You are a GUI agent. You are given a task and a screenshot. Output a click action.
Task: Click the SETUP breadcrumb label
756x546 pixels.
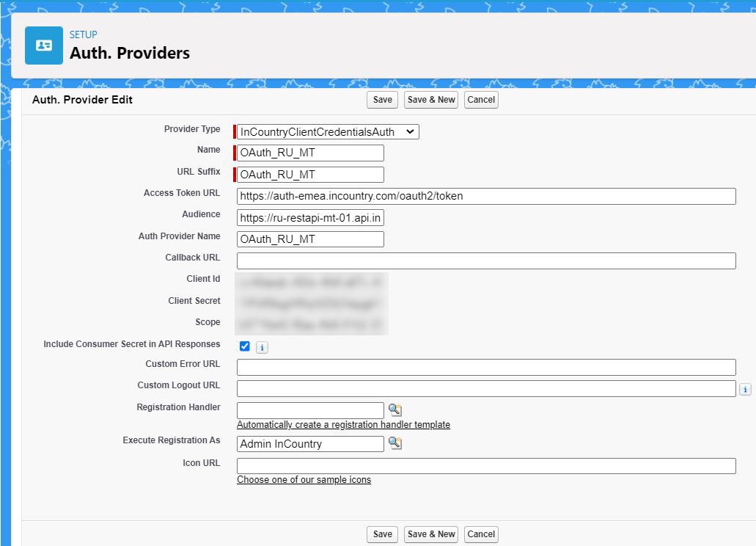(83, 34)
